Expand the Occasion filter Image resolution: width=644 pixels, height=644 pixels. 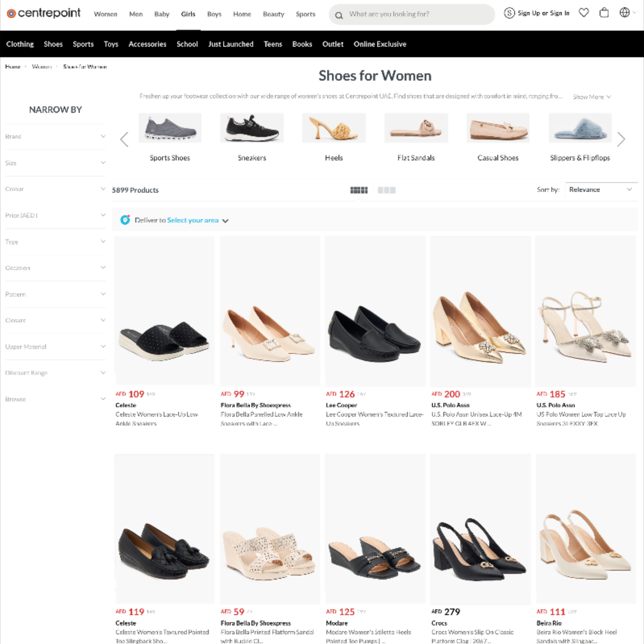pos(55,268)
